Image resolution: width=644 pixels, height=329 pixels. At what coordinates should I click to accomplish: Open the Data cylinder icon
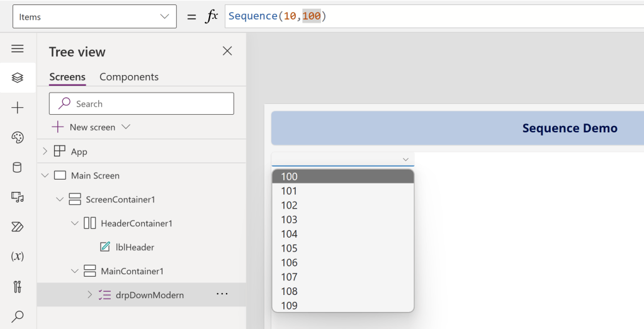pos(18,167)
